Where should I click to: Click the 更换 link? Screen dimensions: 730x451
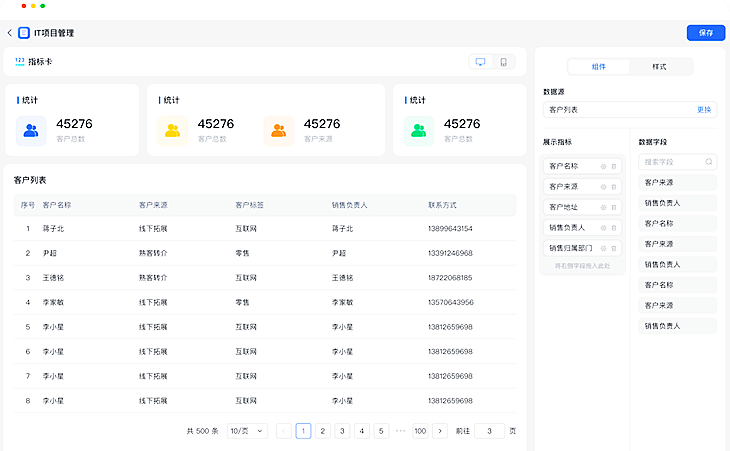click(704, 110)
